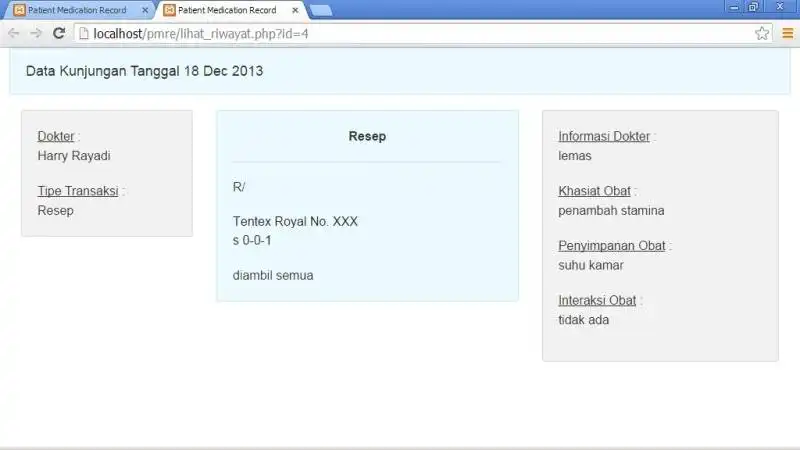Click the Tipe Transaksi label
The width and height of the screenshot is (800, 450).
click(78, 191)
